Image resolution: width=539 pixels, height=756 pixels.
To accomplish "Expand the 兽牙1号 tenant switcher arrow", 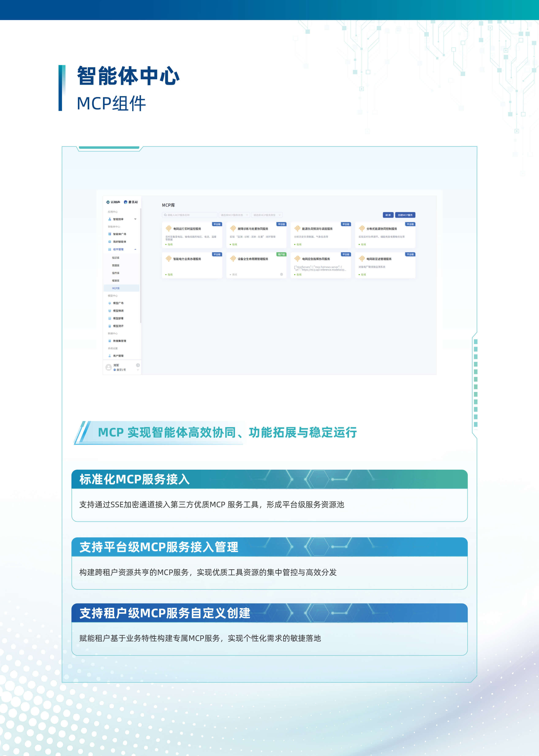I will (x=138, y=370).
